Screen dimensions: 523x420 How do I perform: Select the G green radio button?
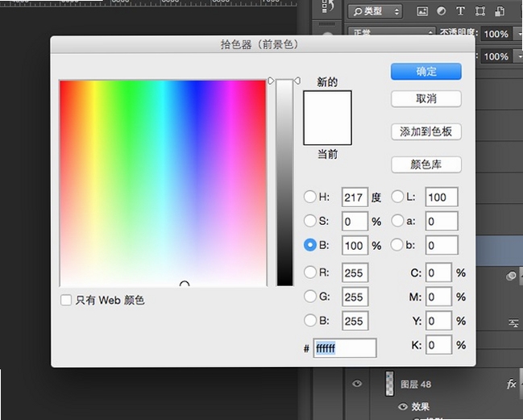[x=310, y=296]
